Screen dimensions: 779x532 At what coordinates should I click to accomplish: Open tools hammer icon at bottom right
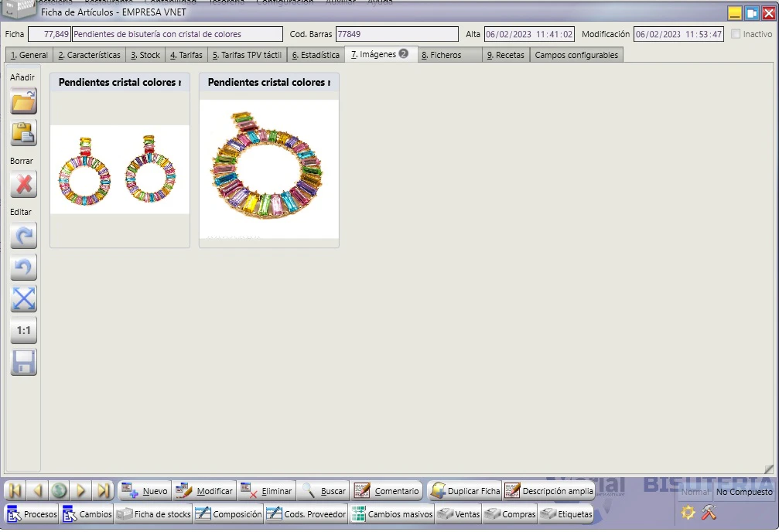pos(709,512)
